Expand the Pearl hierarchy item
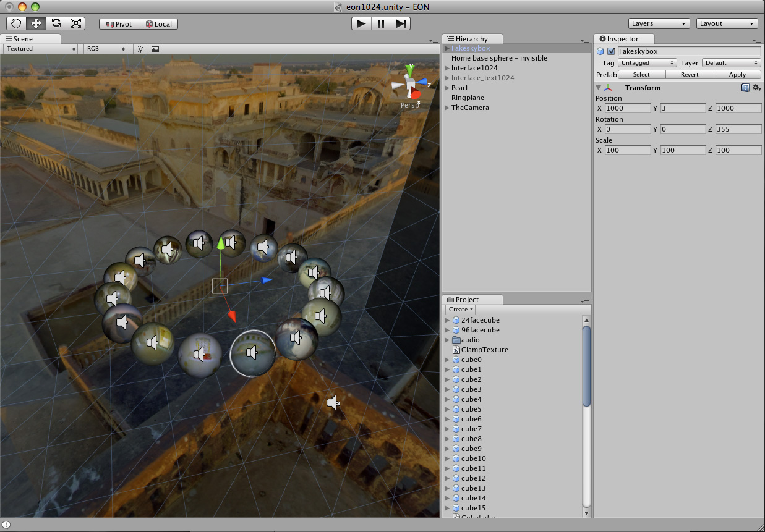 (447, 88)
